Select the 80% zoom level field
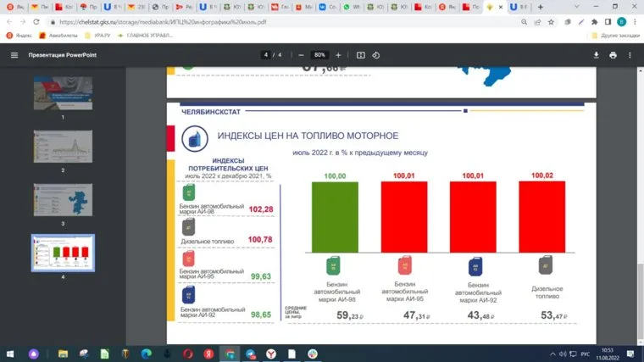The image size is (644, 362). point(319,55)
